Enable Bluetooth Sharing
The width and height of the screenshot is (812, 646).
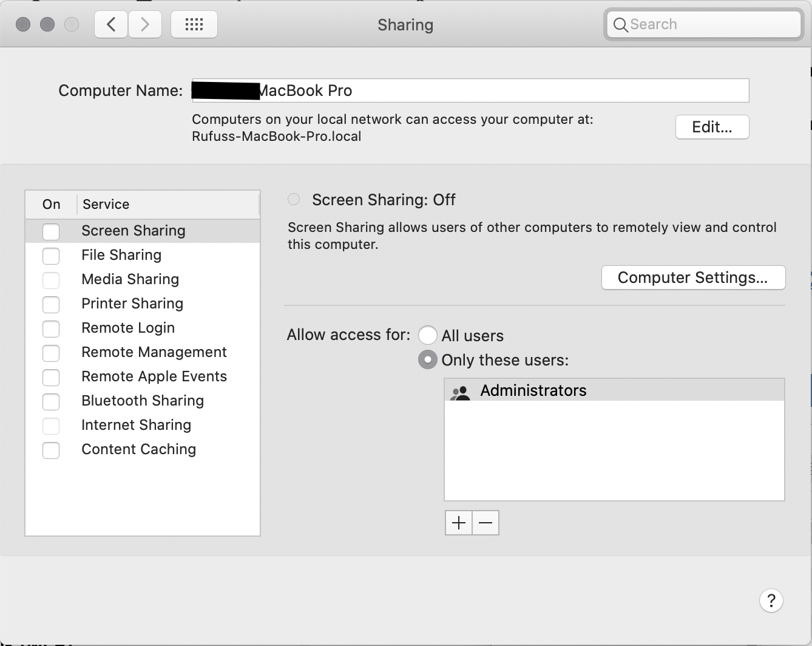click(x=51, y=401)
